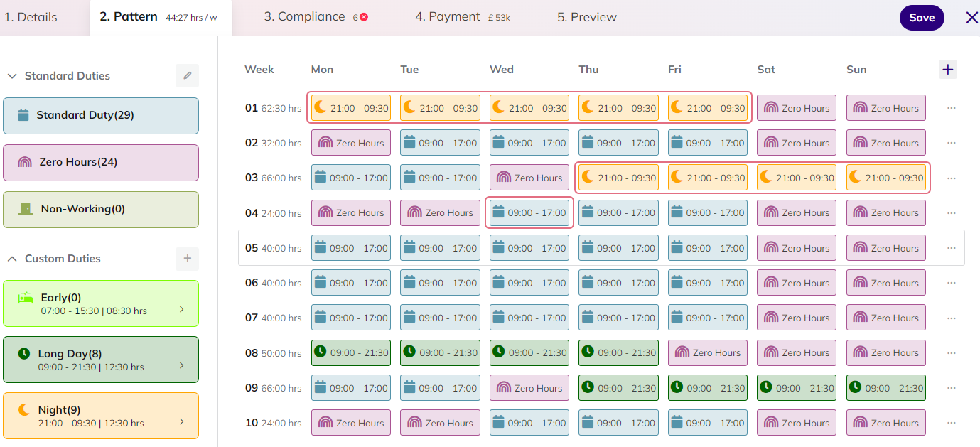Click the rainbow icon on Week 02 Monday Zero Hours
This screenshot has height=447, width=980.
click(x=325, y=142)
